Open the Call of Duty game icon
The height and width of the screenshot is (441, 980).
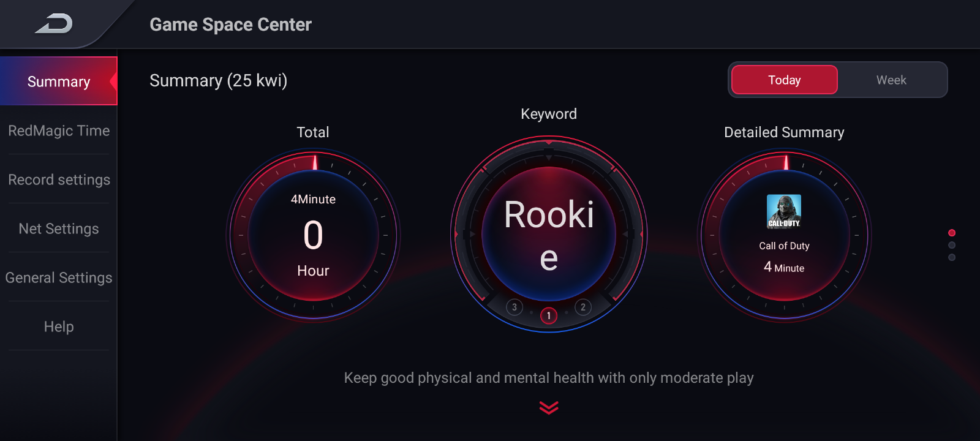784,211
